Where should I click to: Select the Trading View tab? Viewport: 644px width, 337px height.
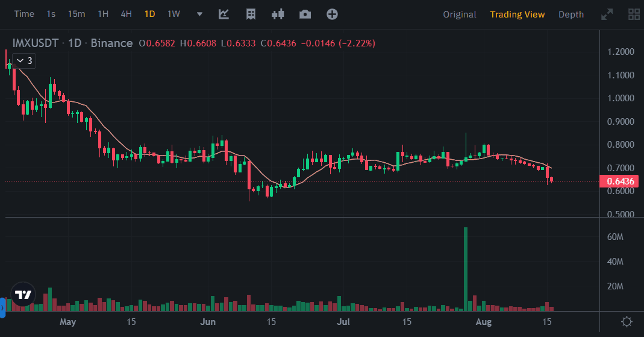tap(517, 14)
